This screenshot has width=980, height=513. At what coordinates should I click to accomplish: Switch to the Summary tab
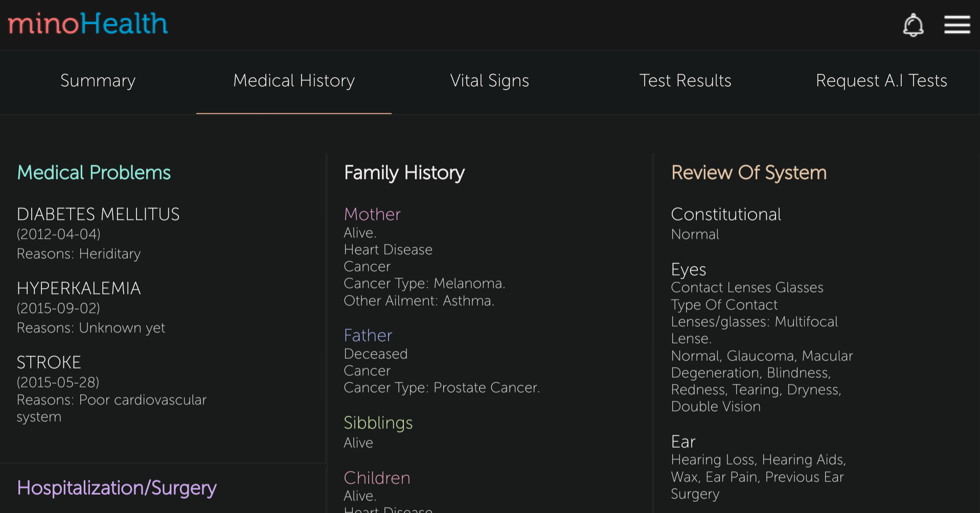98,81
